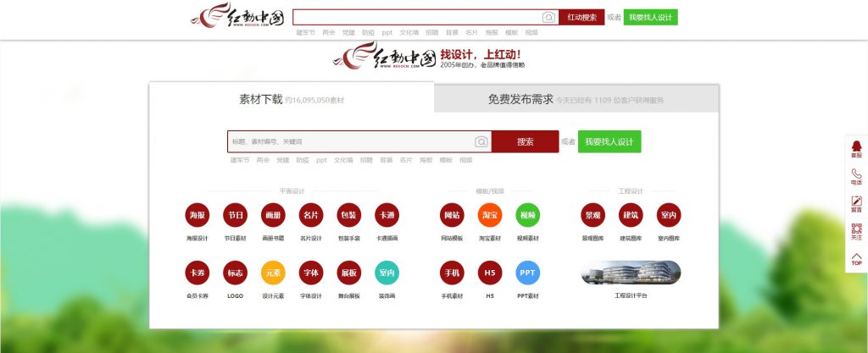Open the 留言 message icon in sidebar
This screenshot has height=353, width=868.
[856, 204]
